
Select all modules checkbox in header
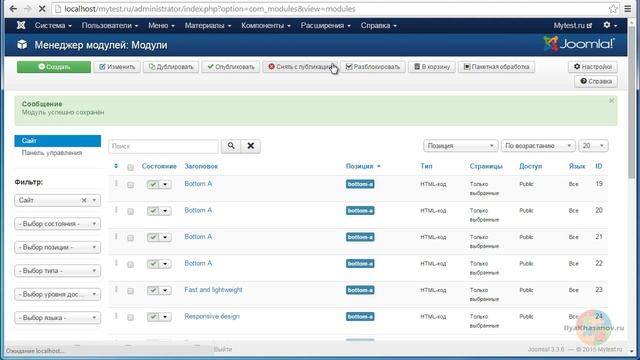point(130,167)
